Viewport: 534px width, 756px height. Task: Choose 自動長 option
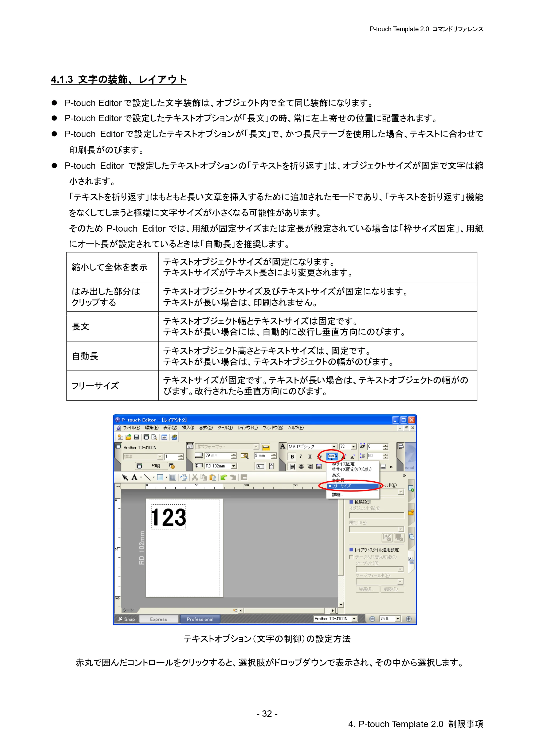pos(338,480)
